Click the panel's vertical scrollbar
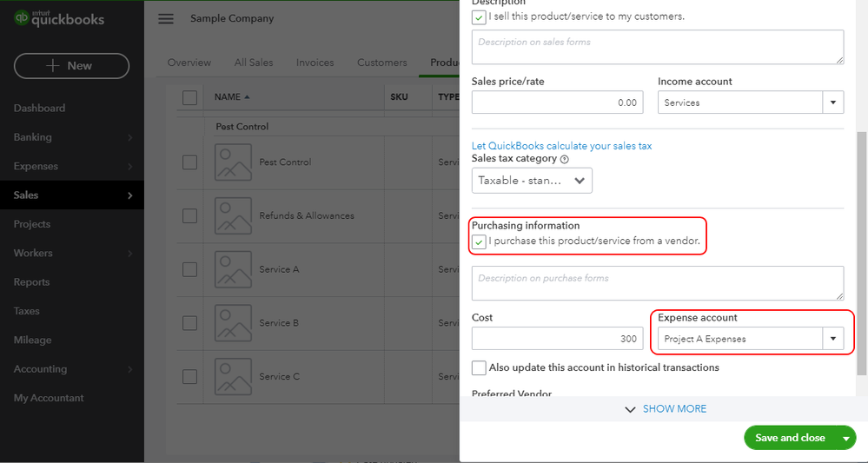Viewport: 868px width, 463px height. [x=861, y=254]
